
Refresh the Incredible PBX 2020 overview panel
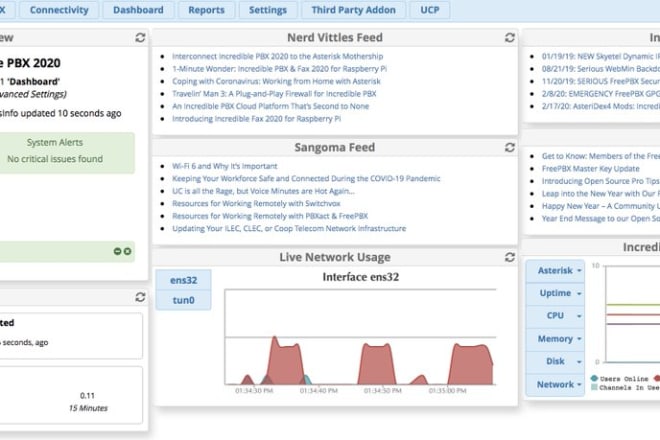coord(140,37)
